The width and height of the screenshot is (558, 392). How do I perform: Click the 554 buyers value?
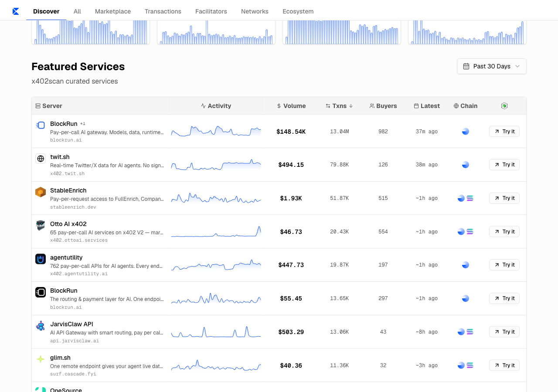[x=383, y=232]
